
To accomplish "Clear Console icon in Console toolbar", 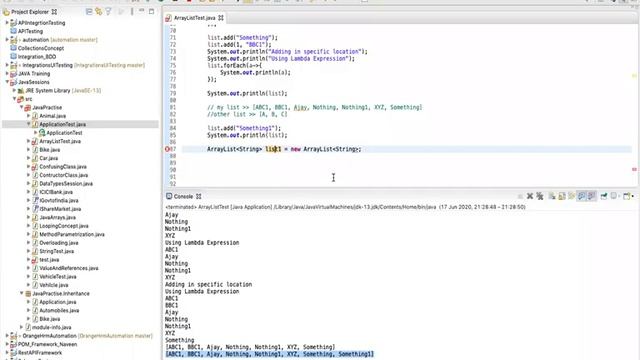I will (x=552, y=196).
